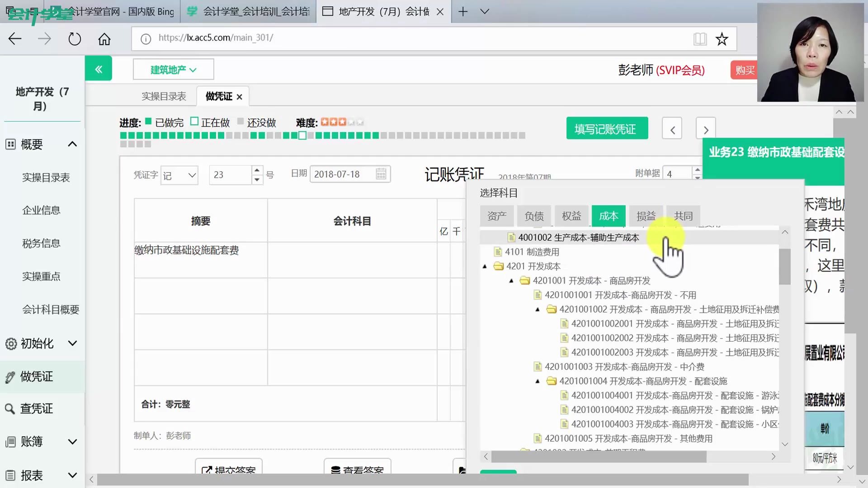The height and width of the screenshot is (488, 868).
Task: Expand the 账簿 sidebar section chevron
Action: coord(72,441)
